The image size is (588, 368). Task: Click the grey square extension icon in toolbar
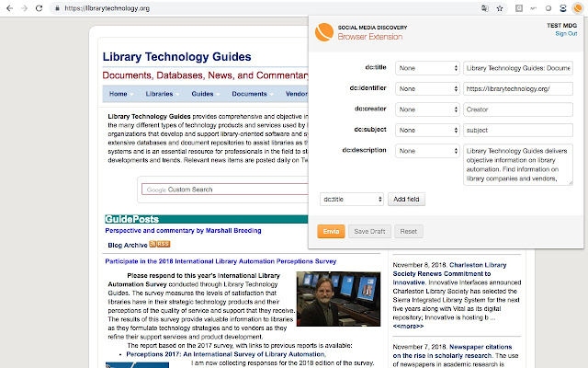[519, 8]
